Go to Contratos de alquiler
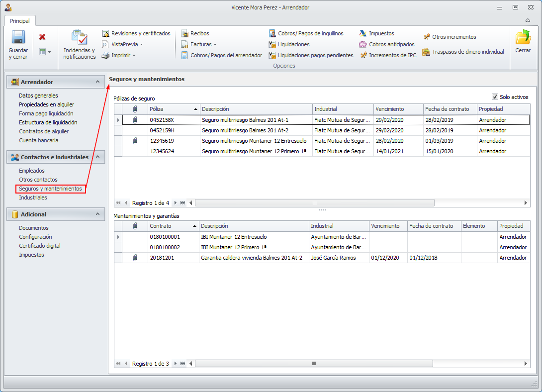 (44, 131)
